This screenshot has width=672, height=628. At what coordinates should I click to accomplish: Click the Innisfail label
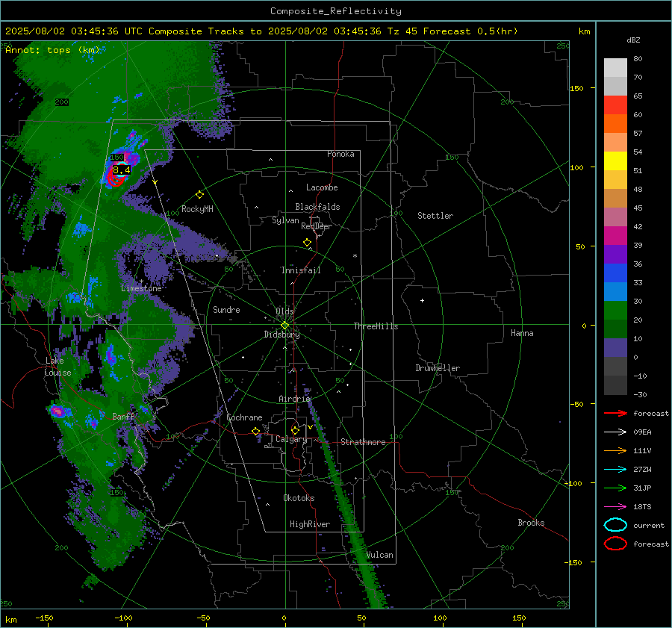point(301,270)
